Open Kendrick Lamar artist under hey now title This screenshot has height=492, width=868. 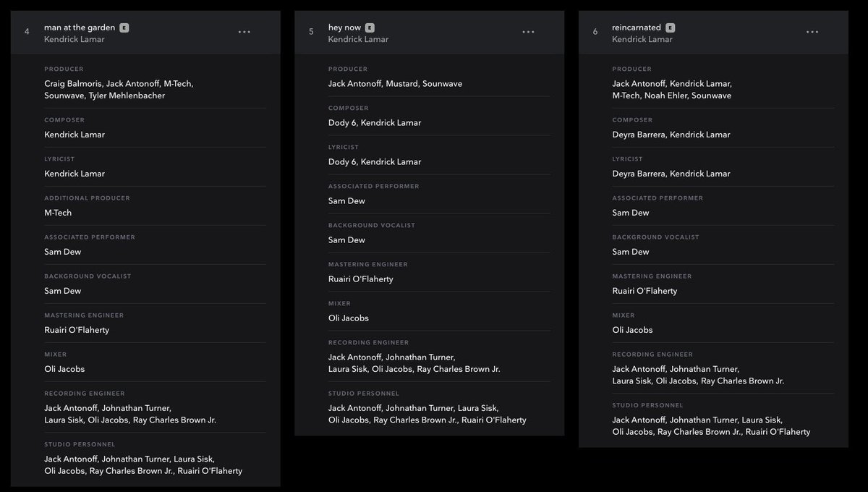pos(358,39)
